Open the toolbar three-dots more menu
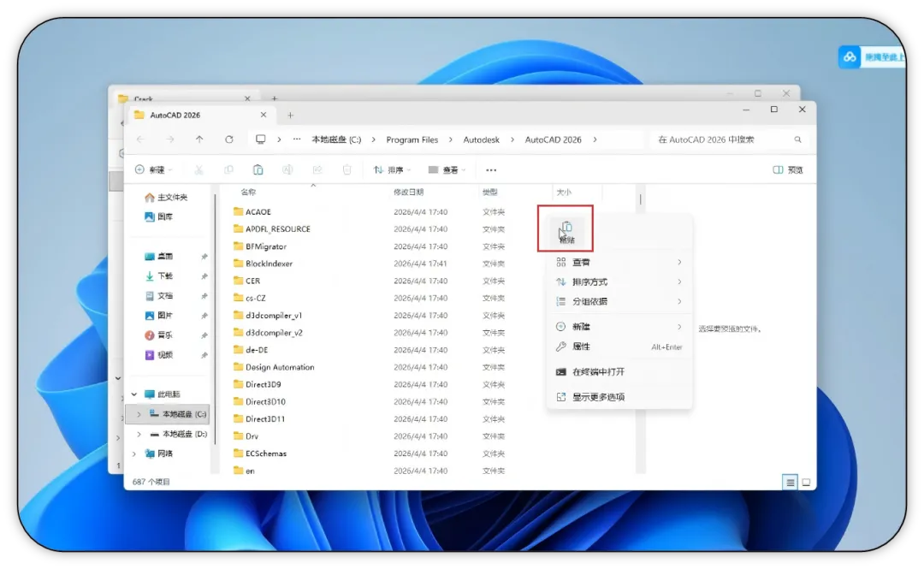Viewport: 924px width, 569px height. (x=491, y=169)
